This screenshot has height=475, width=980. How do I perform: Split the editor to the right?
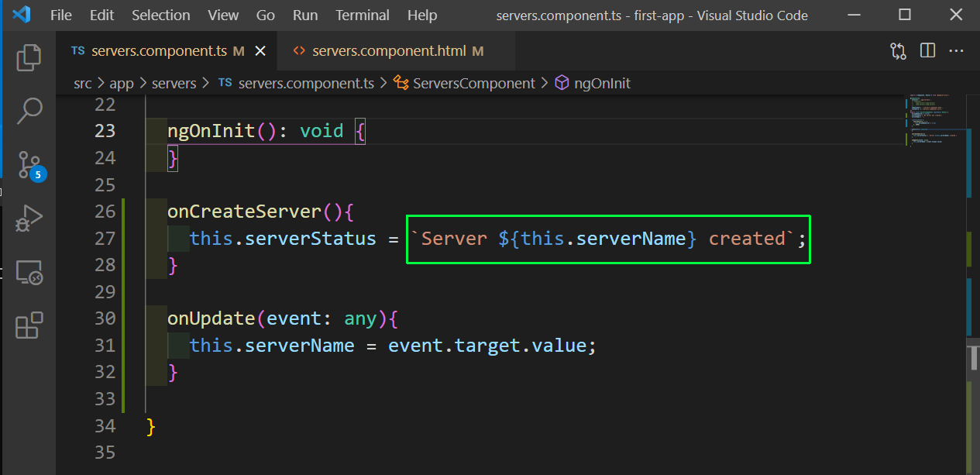click(927, 51)
